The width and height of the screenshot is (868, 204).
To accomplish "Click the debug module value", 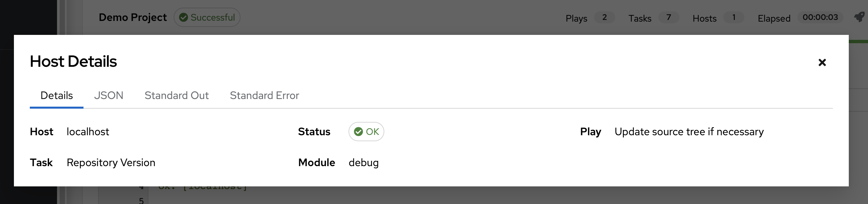I will tap(363, 162).
